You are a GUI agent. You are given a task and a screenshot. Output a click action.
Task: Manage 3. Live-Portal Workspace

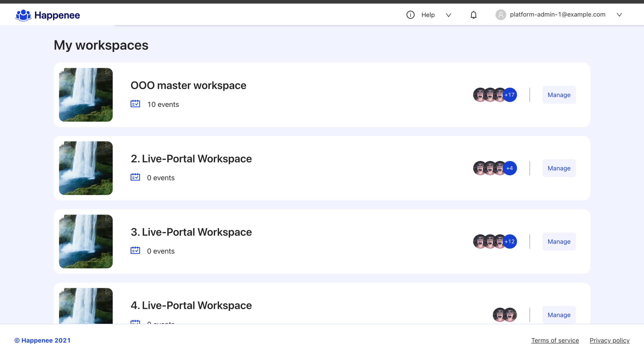tap(559, 242)
